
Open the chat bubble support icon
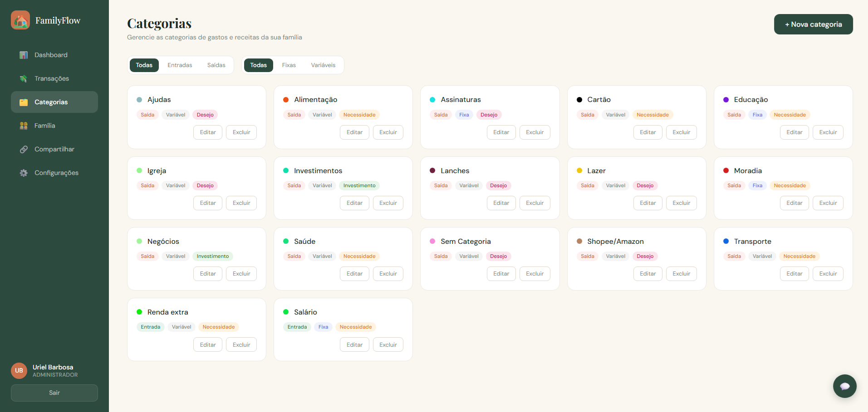[x=844, y=386]
